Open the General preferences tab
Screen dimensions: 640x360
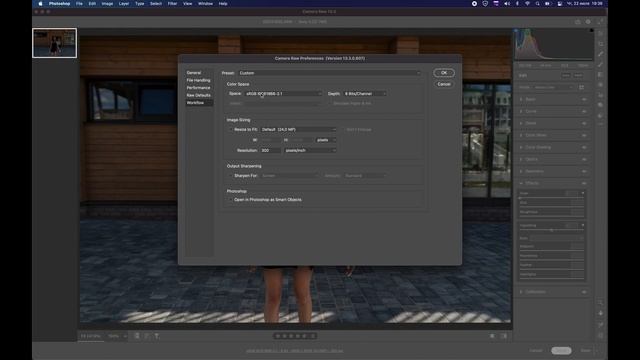(194, 73)
